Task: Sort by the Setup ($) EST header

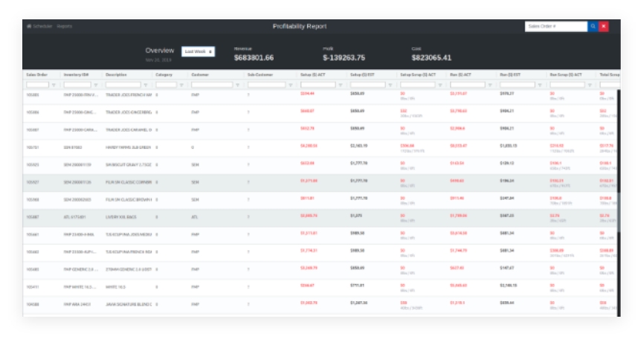Action: pos(362,75)
